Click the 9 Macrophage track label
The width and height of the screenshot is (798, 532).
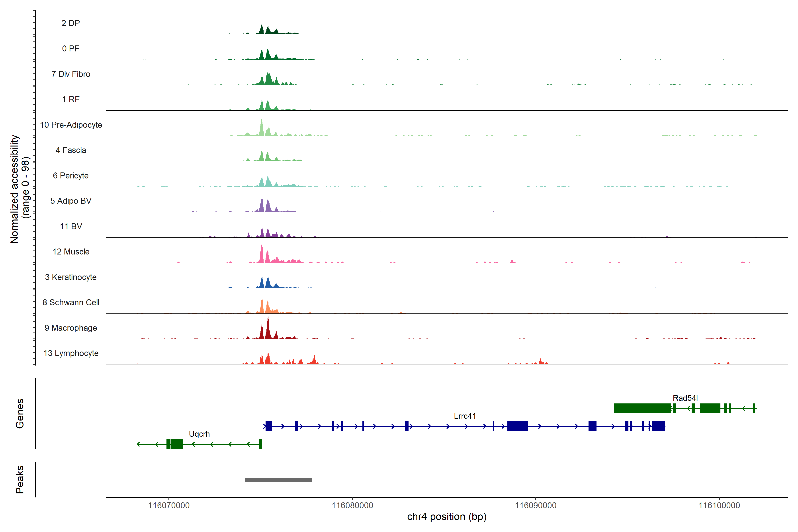click(70, 328)
